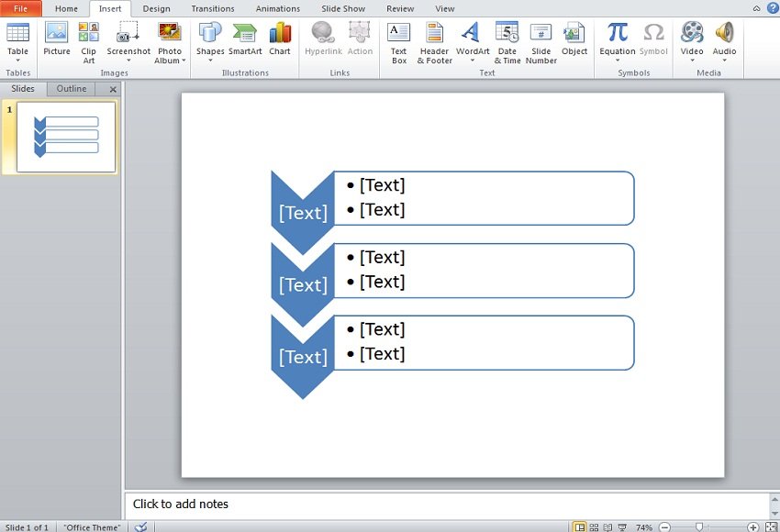Click the zoom slider handle
780x532 pixels.
tap(699, 527)
